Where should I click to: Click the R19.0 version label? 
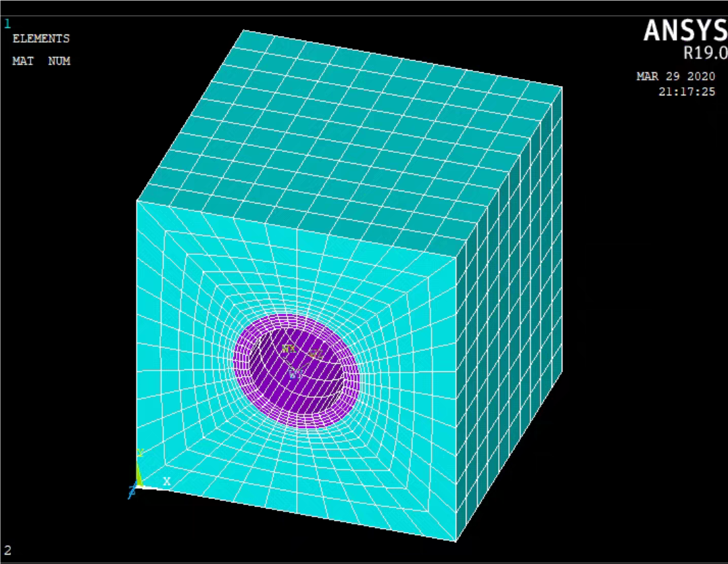click(x=705, y=53)
